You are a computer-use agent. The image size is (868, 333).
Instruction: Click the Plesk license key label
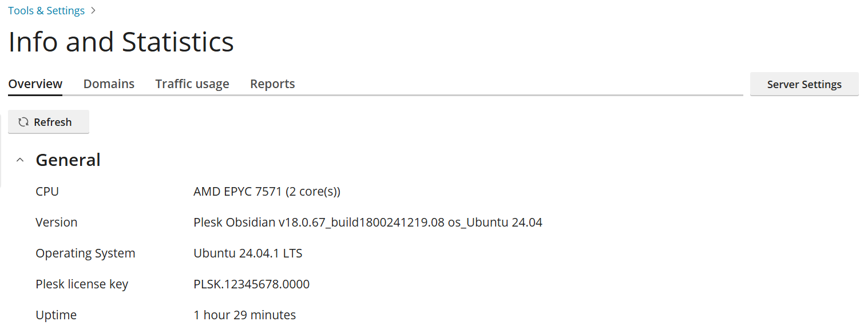(x=82, y=284)
